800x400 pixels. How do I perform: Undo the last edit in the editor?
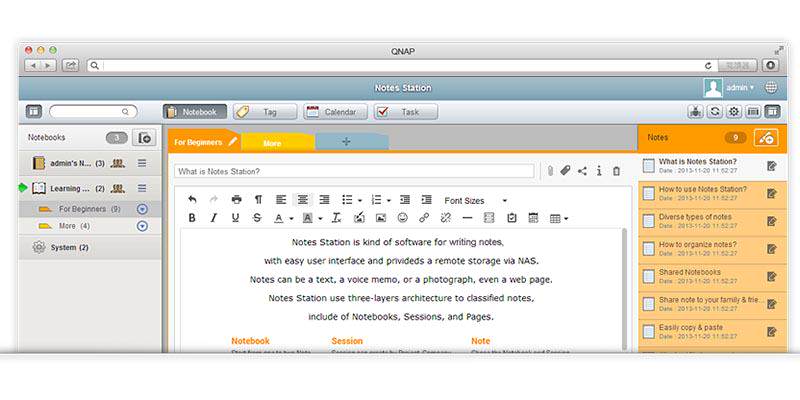tap(192, 200)
